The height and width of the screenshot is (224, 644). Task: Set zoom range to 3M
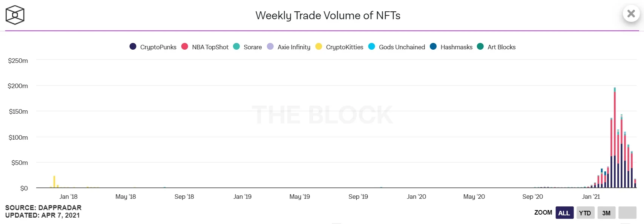pos(606,213)
